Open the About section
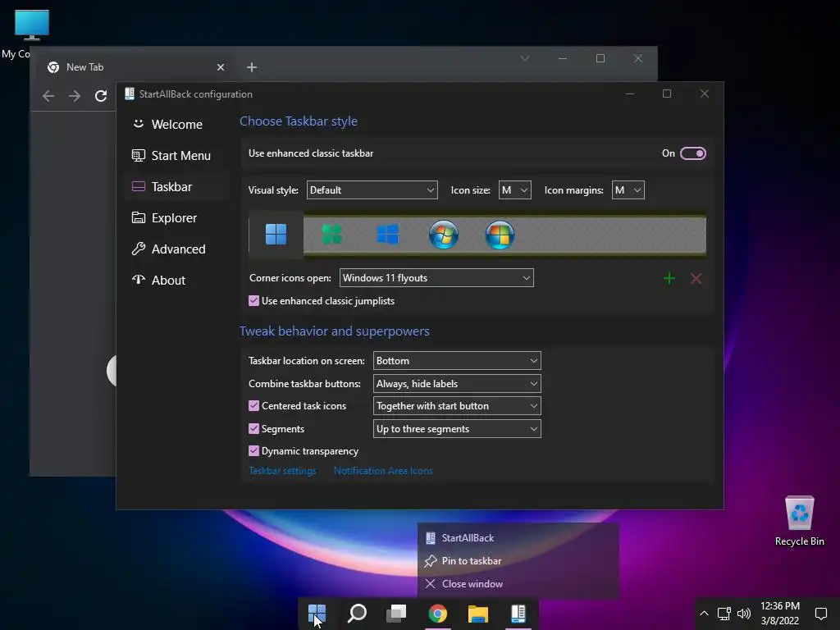840x630 pixels. click(x=176, y=281)
